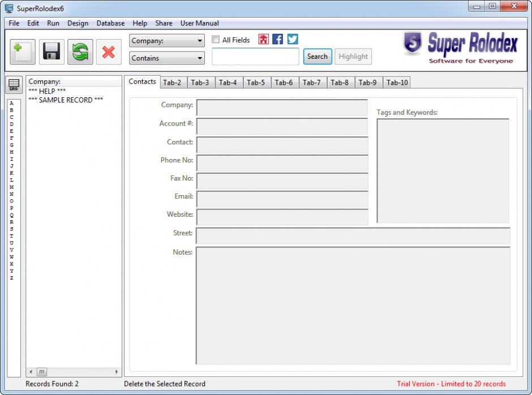Click the Company input field
The height and width of the screenshot is (395, 532).
282,108
